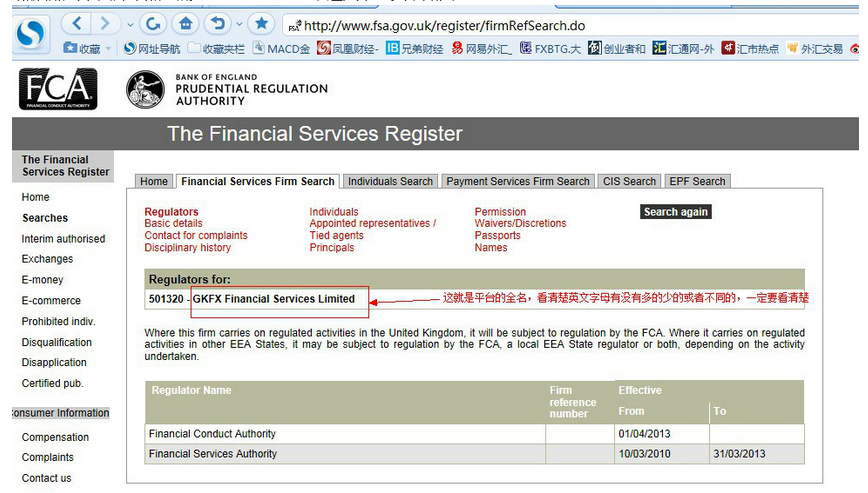Select Prohibited indiv. in left sidebar

(58, 321)
